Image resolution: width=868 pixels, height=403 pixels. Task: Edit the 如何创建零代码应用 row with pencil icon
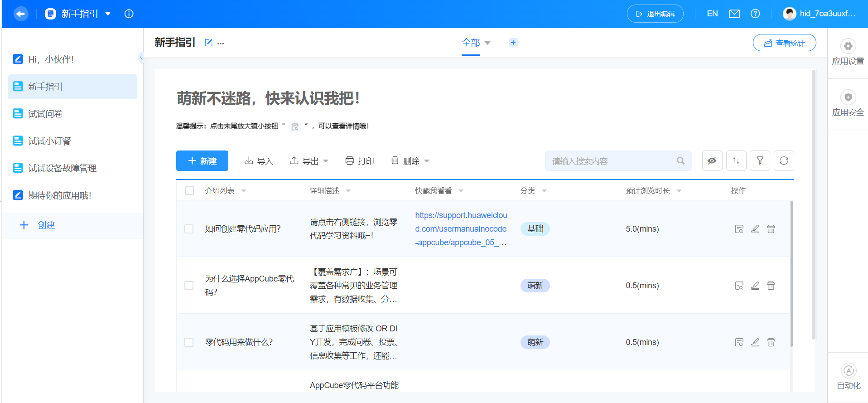pyautogui.click(x=755, y=229)
